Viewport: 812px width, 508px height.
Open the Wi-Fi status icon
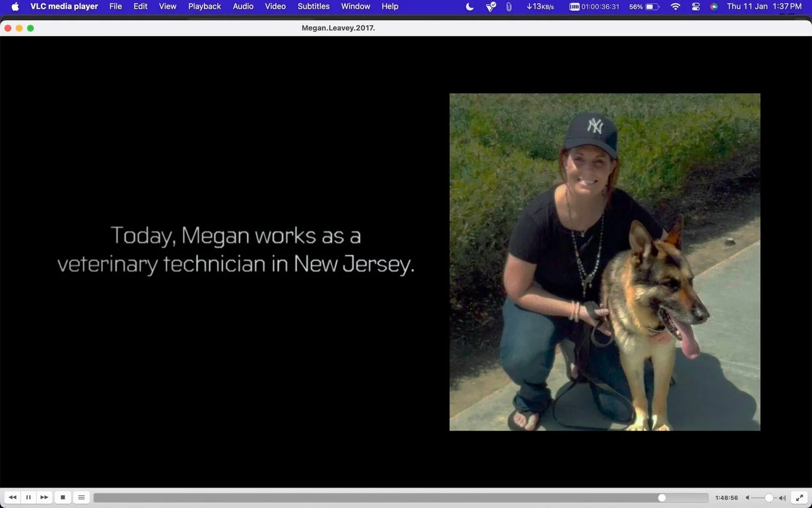(675, 6)
